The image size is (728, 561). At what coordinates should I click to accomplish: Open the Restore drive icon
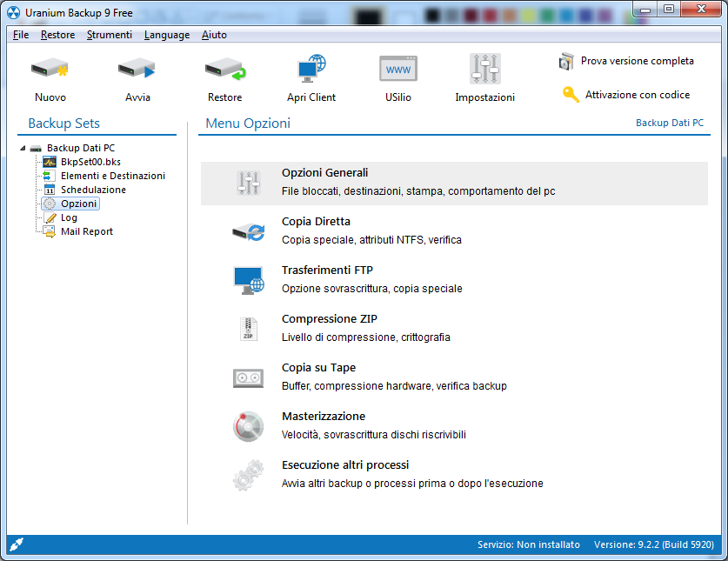[x=225, y=69]
